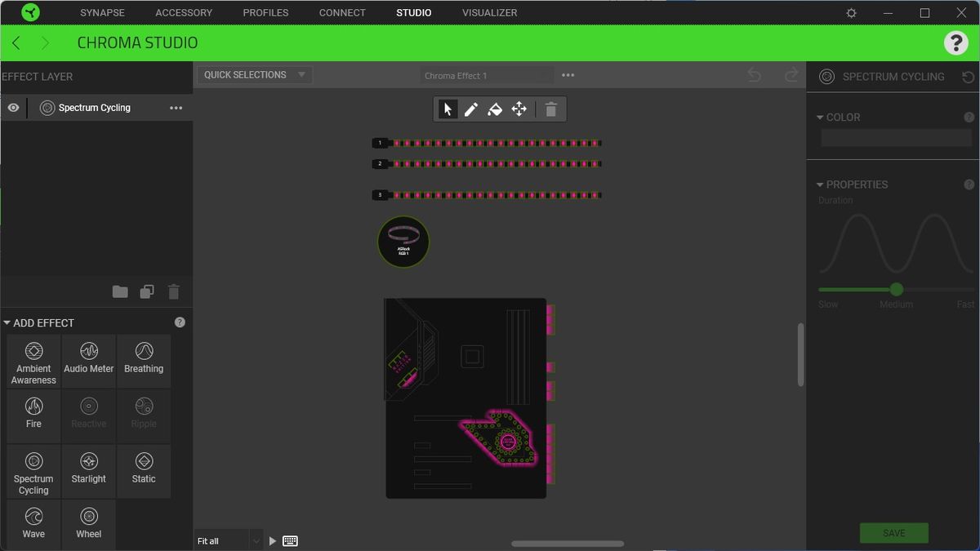Click the Razer logo icon

[31, 12]
